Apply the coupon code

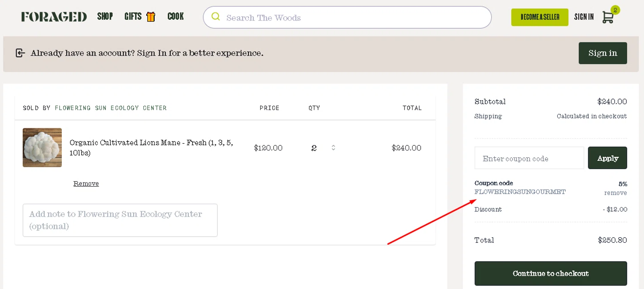pyautogui.click(x=608, y=158)
